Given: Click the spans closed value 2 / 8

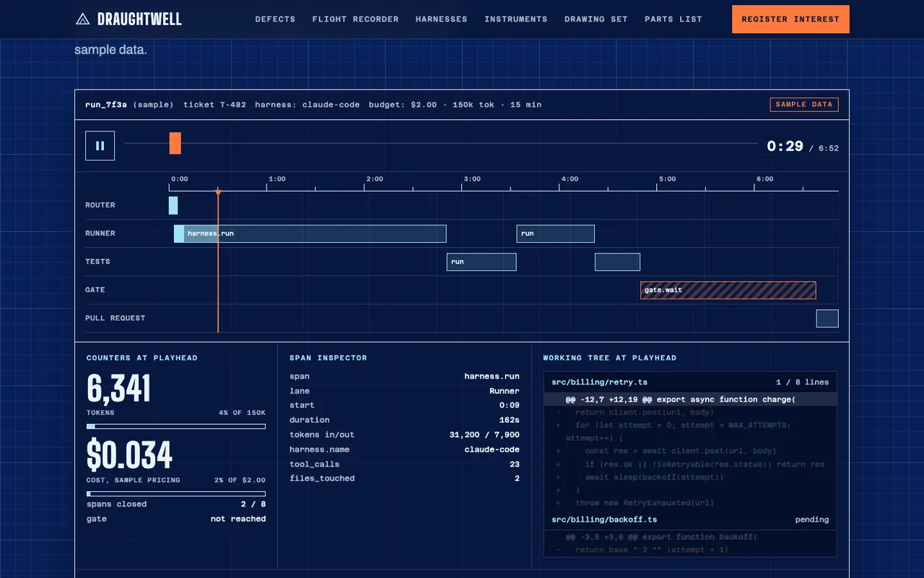Looking at the screenshot, I should [253, 504].
